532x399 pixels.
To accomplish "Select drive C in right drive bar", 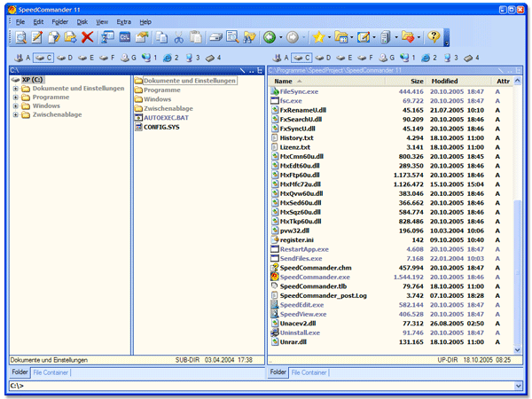I will pyautogui.click(x=301, y=58).
